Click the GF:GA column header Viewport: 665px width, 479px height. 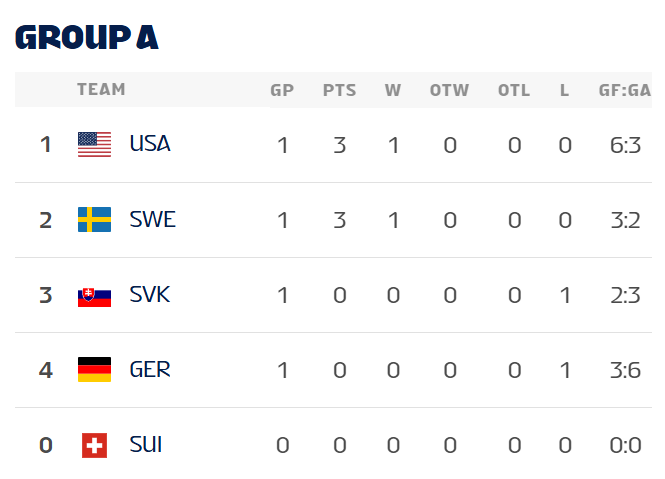(625, 91)
